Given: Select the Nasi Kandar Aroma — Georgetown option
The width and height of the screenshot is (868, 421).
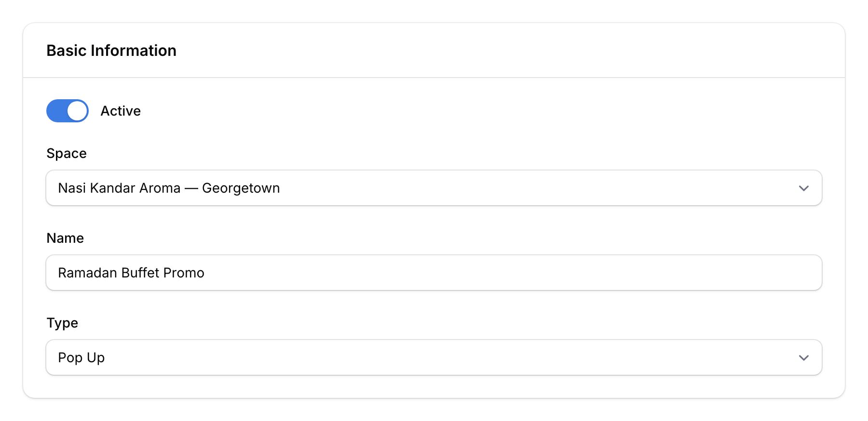Looking at the screenshot, I should point(433,188).
